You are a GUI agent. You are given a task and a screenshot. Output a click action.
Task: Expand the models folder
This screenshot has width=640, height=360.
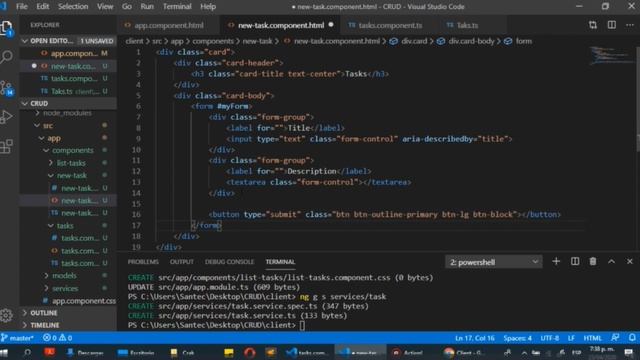[x=68, y=276]
